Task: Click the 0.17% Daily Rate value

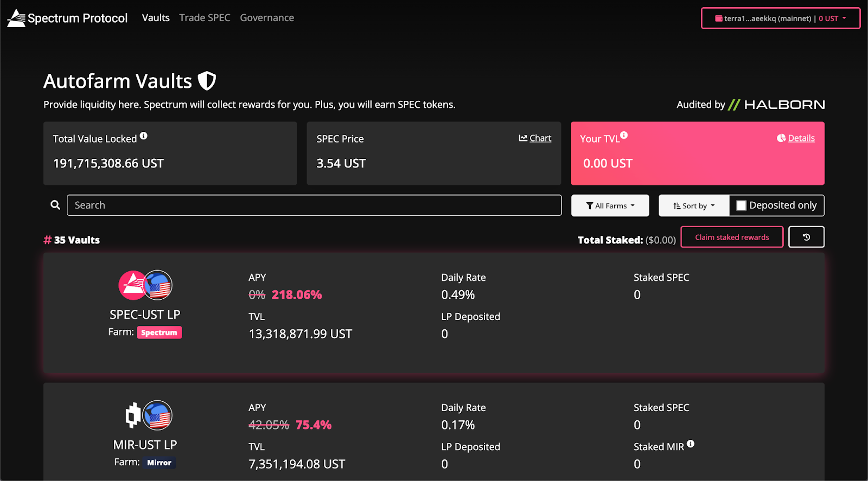Action: [x=458, y=425]
